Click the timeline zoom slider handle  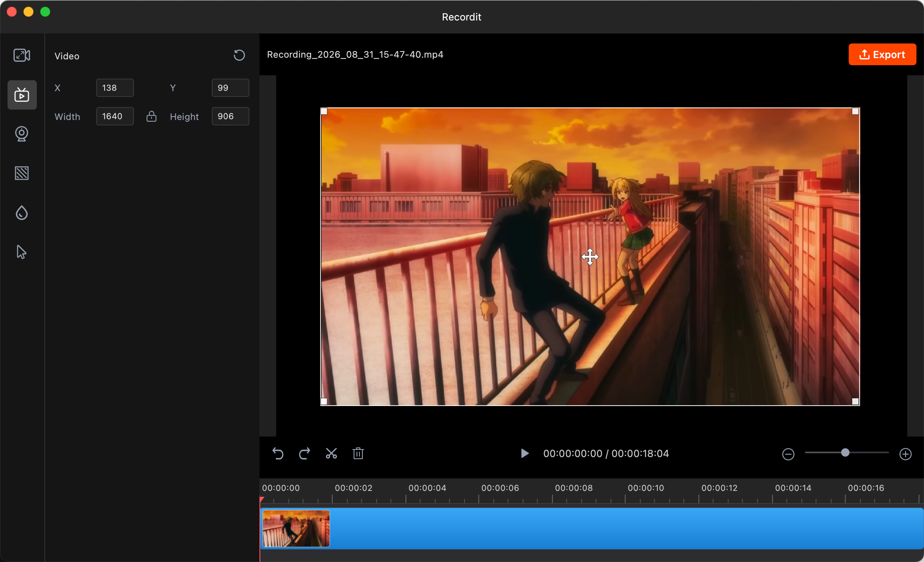click(845, 452)
